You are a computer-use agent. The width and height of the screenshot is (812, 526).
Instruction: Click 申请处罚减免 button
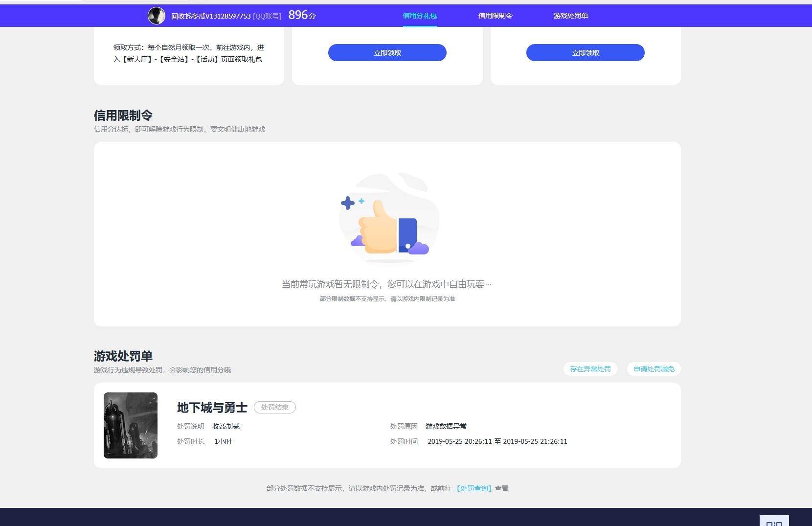click(x=654, y=369)
